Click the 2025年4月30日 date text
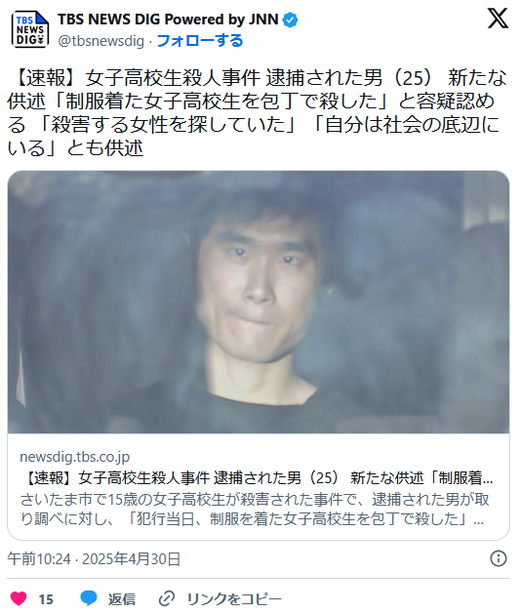 point(131,559)
